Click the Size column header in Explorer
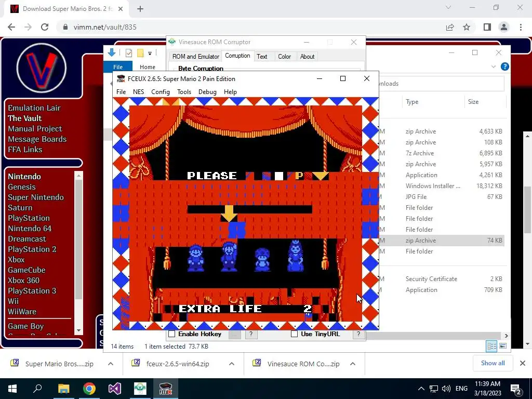 pos(473,102)
